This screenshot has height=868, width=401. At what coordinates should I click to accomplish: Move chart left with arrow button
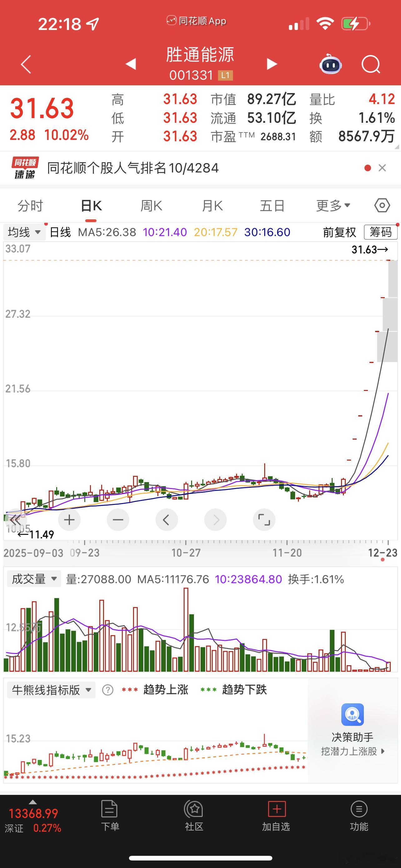(x=167, y=520)
